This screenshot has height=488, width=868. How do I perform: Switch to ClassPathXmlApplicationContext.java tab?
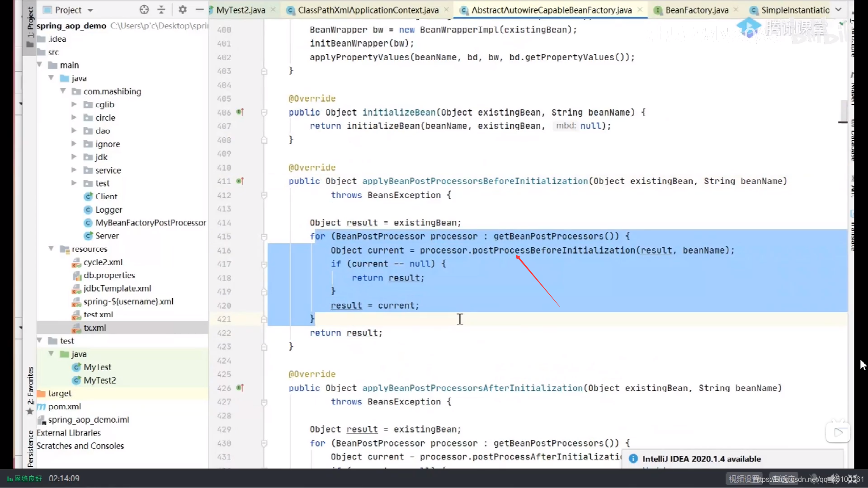(368, 10)
